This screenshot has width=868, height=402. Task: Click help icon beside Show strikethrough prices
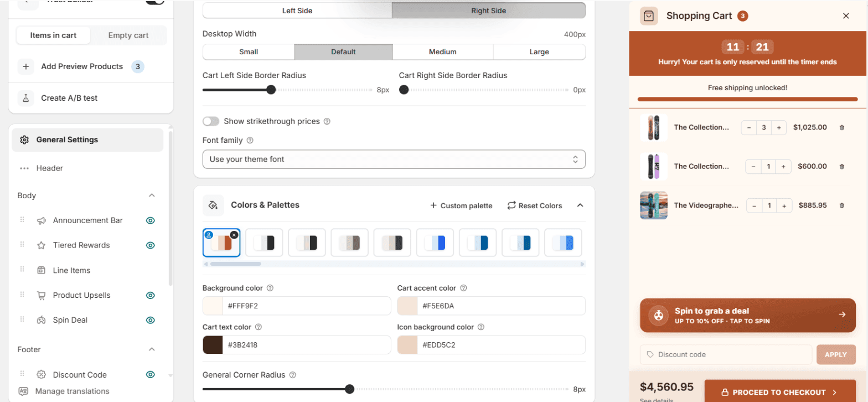click(327, 121)
